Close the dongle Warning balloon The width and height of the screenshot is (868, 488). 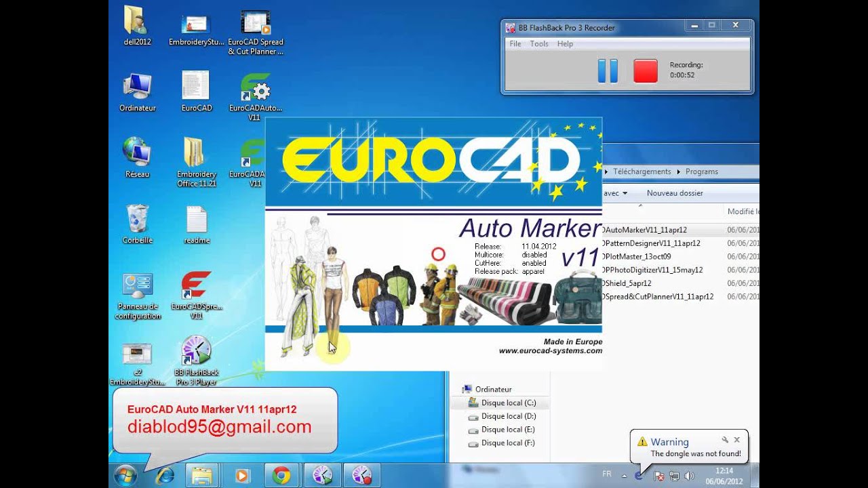click(x=737, y=440)
